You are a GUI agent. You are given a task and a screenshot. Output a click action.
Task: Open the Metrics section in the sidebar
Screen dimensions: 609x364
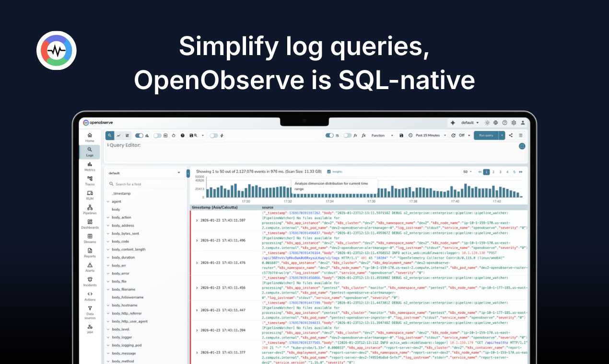90,166
